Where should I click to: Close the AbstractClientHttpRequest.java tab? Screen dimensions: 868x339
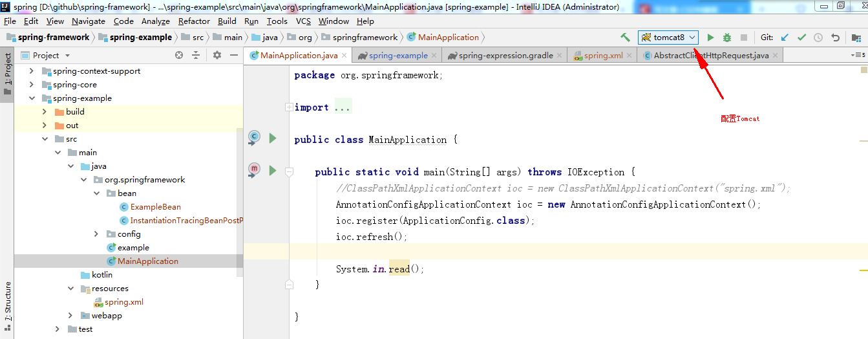(x=776, y=56)
